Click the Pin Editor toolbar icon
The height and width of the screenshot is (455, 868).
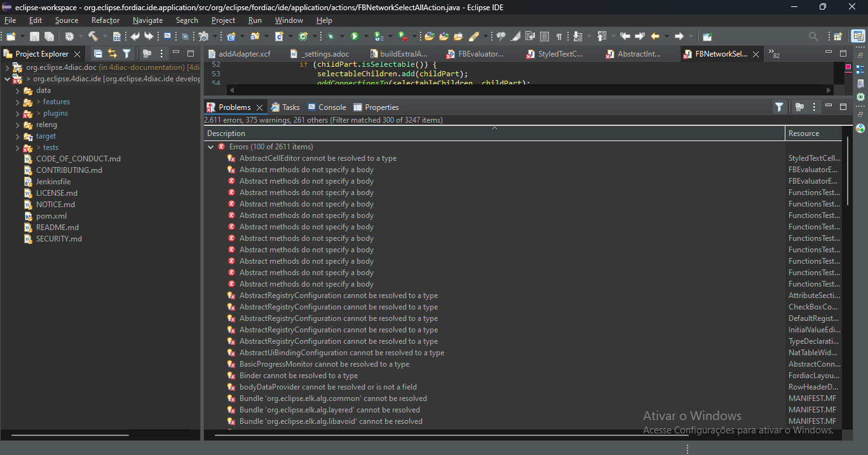click(x=707, y=36)
